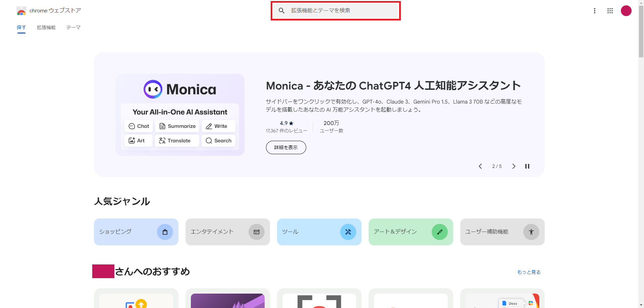Open the account profile avatar
This screenshot has height=308, width=644.
coord(626,11)
